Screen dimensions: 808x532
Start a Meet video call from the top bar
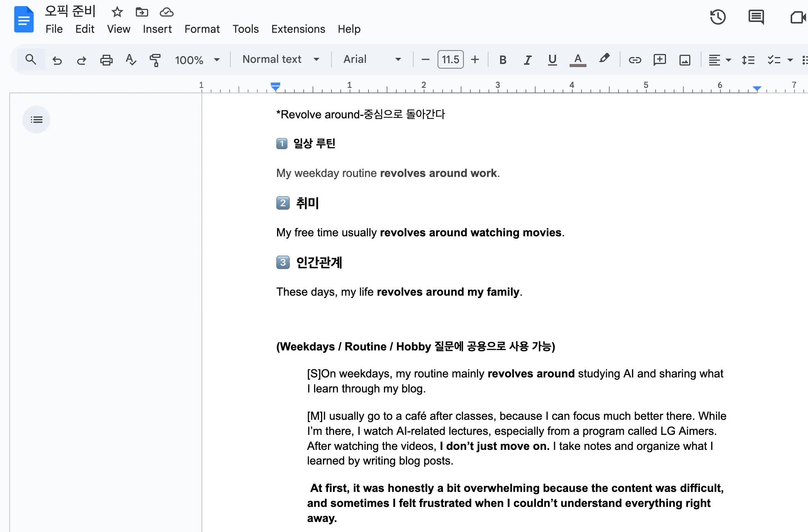click(x=798, y=17)
